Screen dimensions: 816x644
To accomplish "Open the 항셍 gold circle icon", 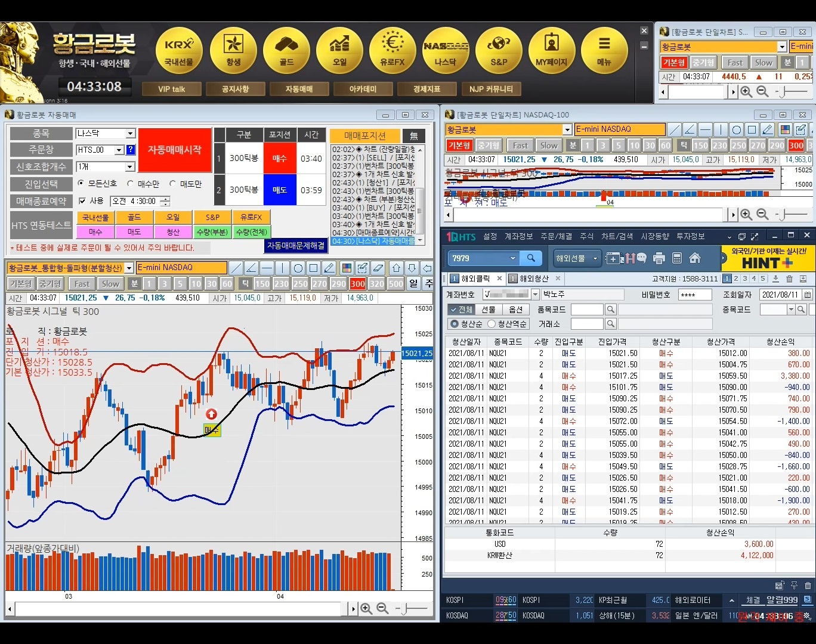I will click(x=233, y=50).
